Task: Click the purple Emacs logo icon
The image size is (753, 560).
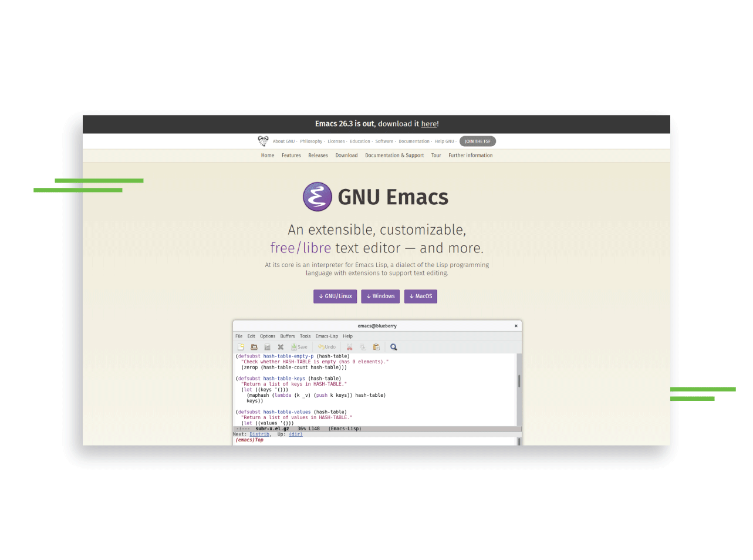Action: (x=318, y=197)
